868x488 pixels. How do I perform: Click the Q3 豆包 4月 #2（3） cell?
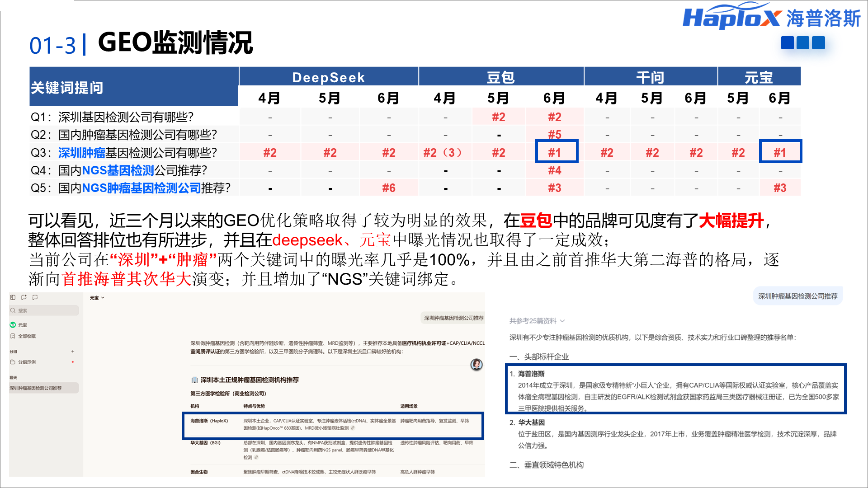(445, 153)
